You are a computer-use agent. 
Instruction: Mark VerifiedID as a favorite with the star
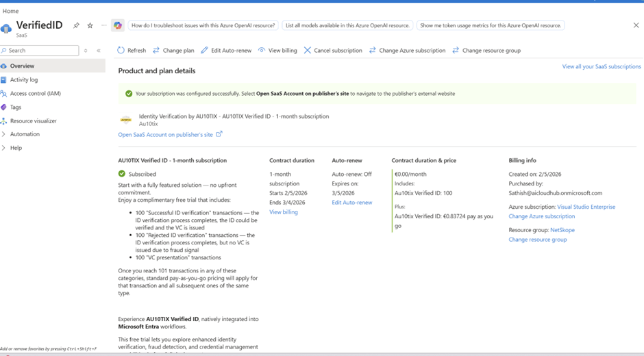tap(90, 25)
